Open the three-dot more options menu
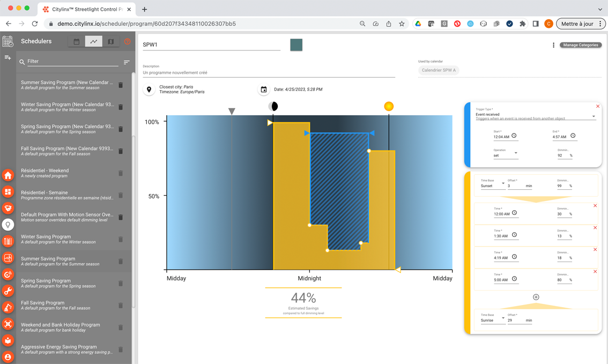The width and height of the screenshot is (608, 364). [x=553, y=45]
